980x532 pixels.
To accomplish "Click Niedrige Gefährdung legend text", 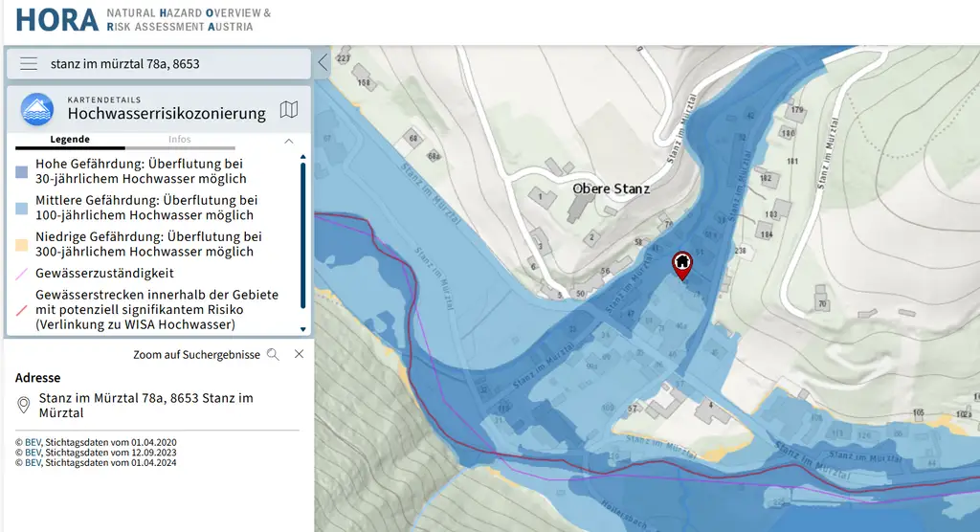I will [148, 244].
